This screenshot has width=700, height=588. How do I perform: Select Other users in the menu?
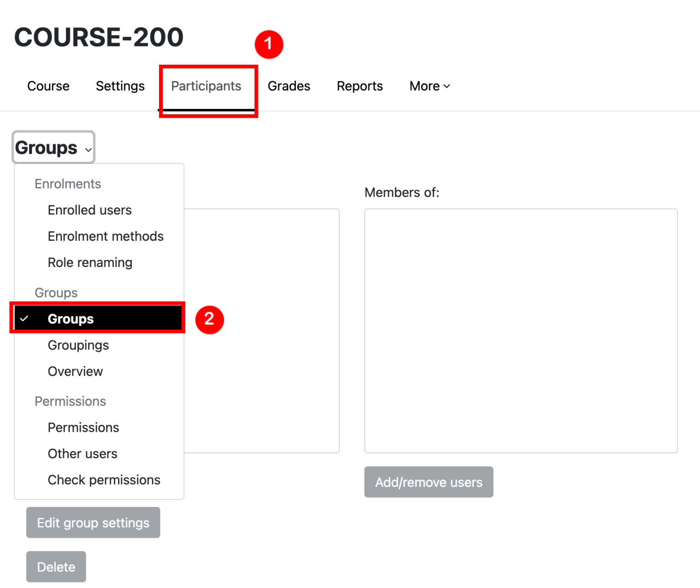point(82,454)
